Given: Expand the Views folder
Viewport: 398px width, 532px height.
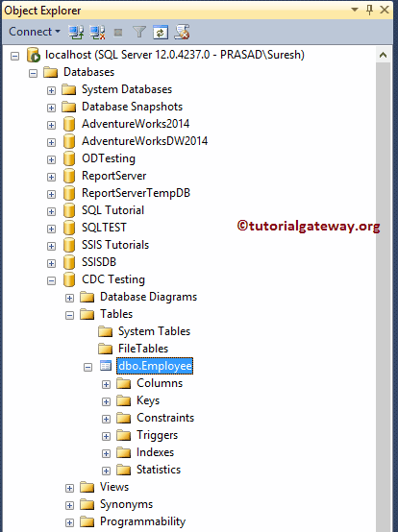Looking at the screenshot, I should click(69, 489).
